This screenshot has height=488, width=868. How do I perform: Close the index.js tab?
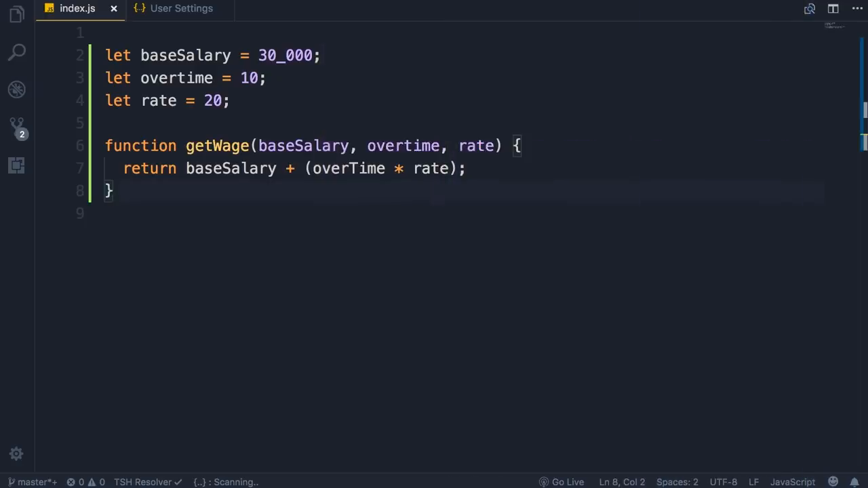point(114,9)
